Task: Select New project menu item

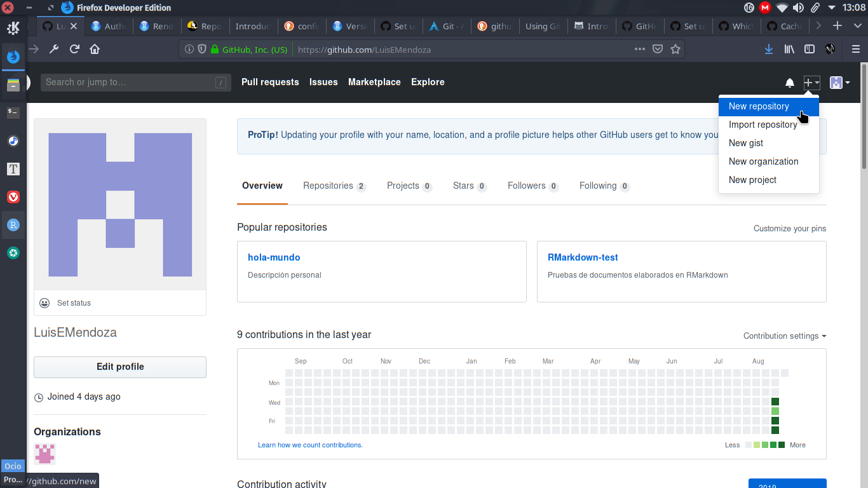Action: 769,180
